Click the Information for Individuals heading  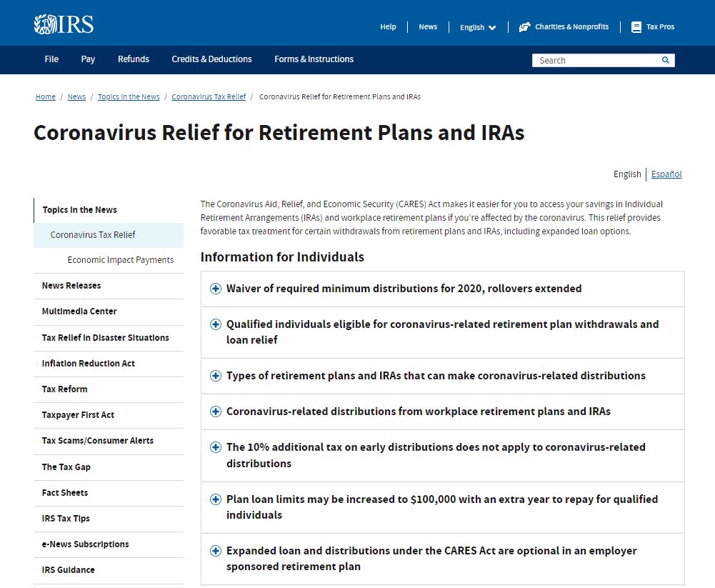(282, 257)
